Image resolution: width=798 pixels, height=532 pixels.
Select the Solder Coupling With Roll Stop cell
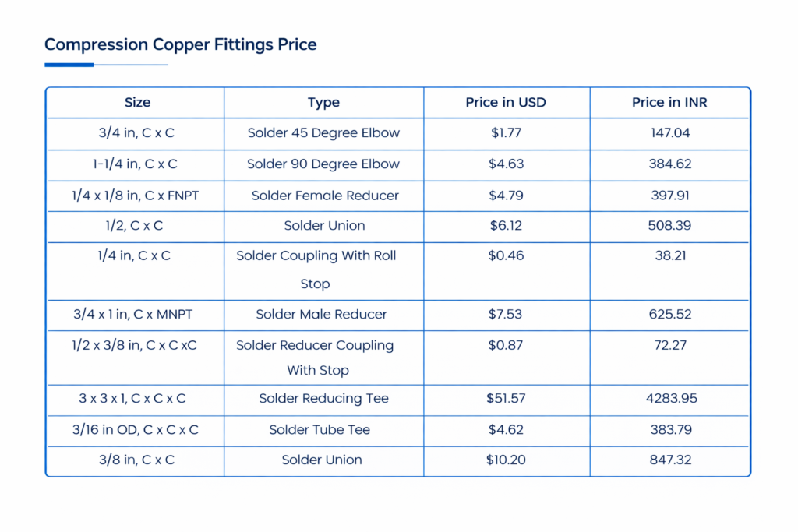click(x=316, y=270)
